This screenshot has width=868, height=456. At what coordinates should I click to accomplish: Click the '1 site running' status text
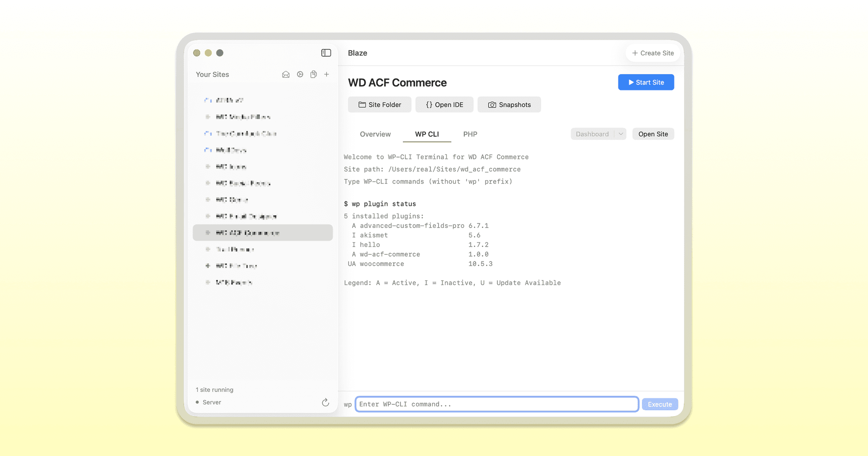[215, 390]
